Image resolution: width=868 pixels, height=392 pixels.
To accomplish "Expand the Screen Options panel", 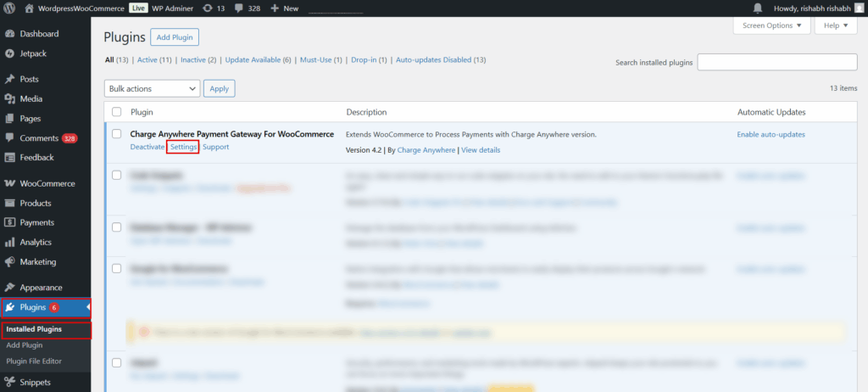I will point(771,25).
